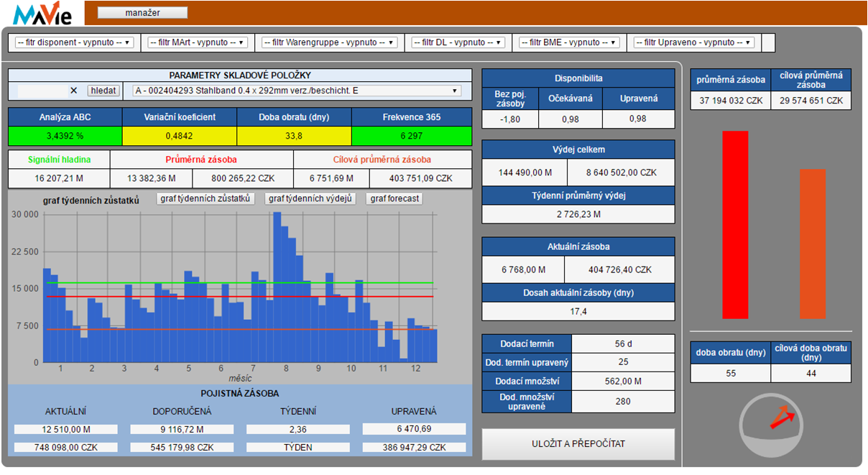Click the red průměrná zásoba bar
The image size is (868, 475).
(735, 224)
